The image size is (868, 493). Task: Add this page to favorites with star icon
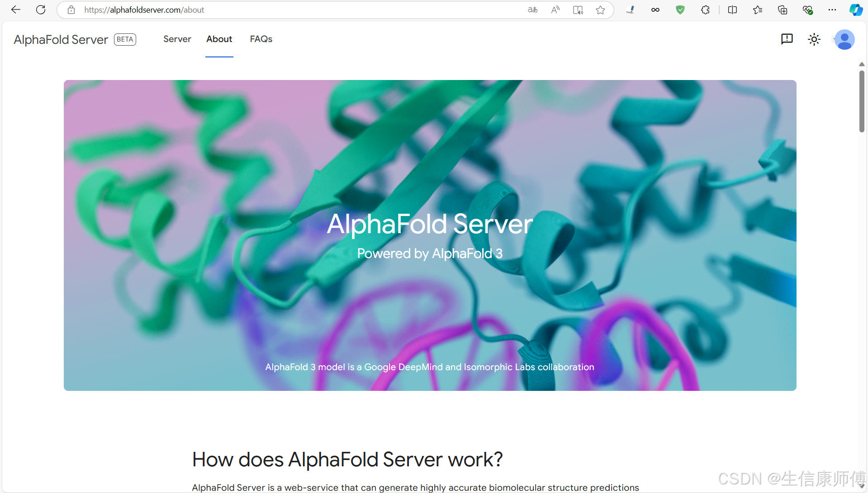600,10
